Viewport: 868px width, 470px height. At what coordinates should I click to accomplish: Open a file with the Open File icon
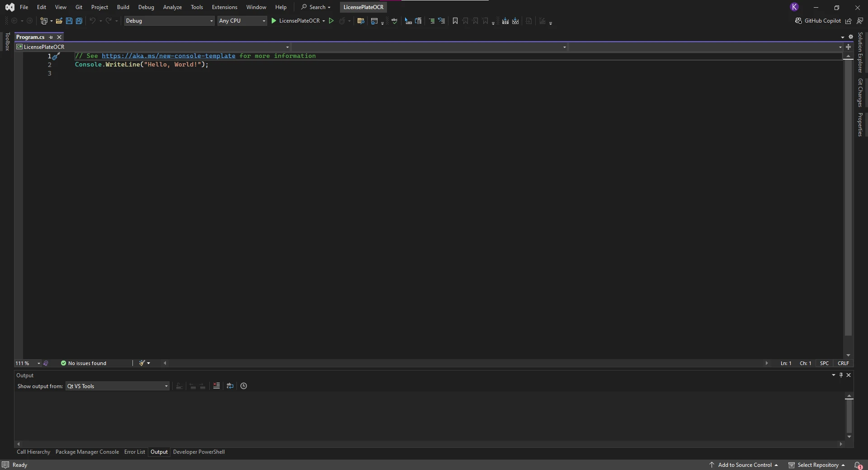[59, 21]
